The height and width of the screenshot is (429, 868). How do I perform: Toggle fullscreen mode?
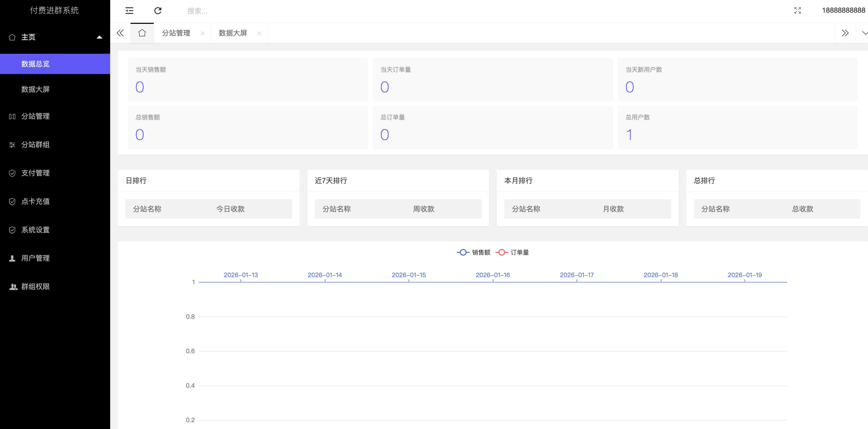coord(798,10)
